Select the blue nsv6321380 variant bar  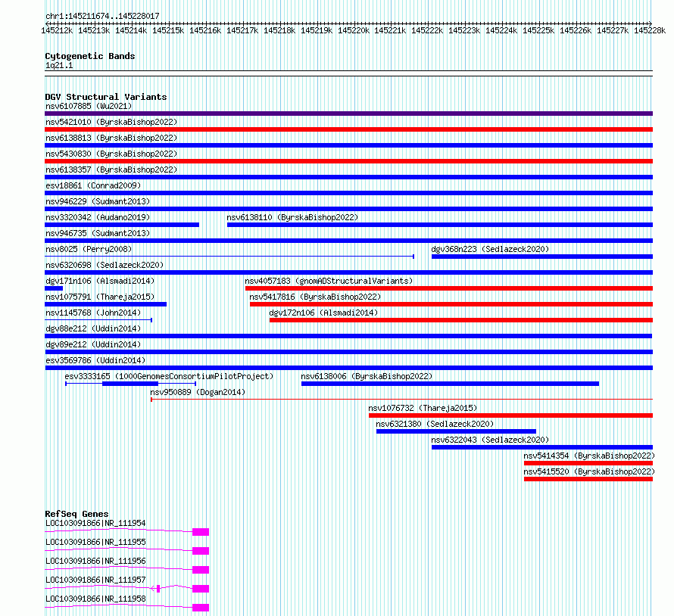(456, 431)
